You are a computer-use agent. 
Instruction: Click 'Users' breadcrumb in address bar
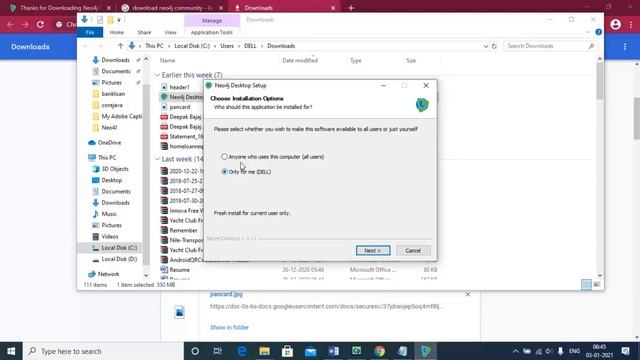coord(227,46)
